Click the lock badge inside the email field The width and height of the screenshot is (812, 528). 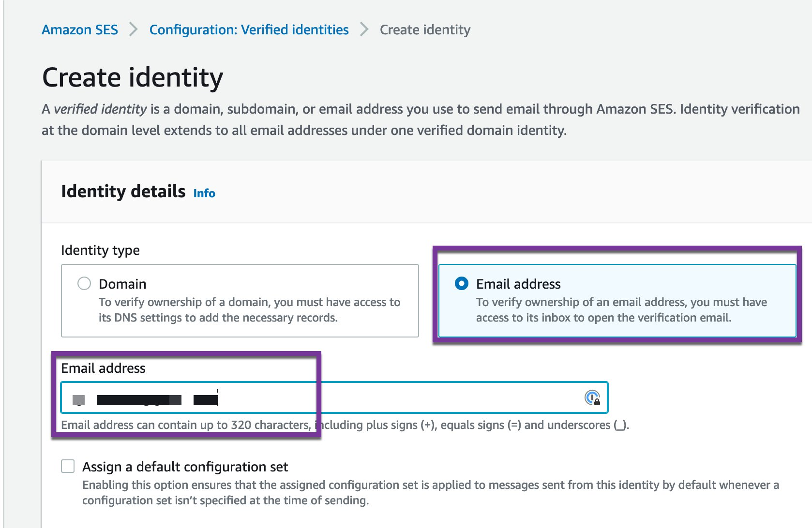[597, 402]
